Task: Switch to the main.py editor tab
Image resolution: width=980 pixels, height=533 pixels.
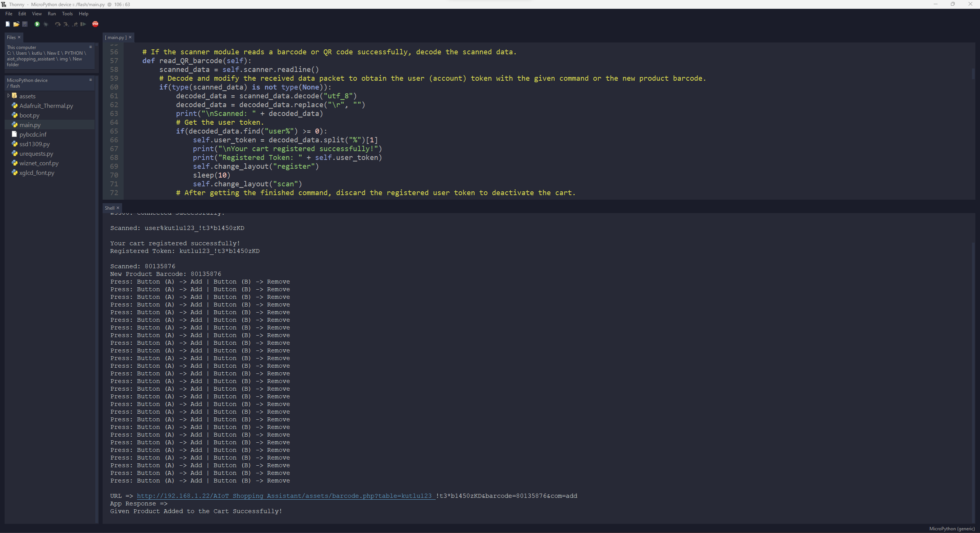Action: tap(116, 37)
